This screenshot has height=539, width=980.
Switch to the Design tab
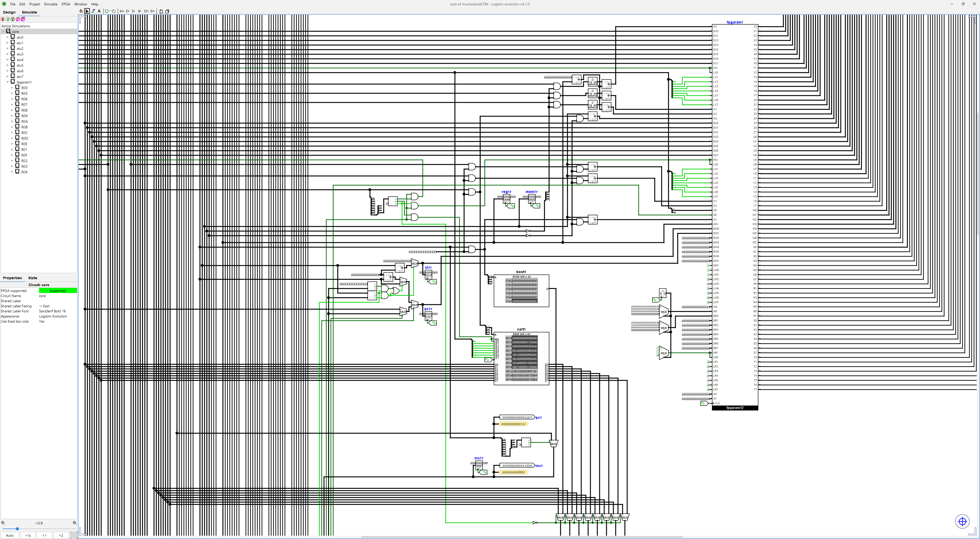(x=9, y=12)
